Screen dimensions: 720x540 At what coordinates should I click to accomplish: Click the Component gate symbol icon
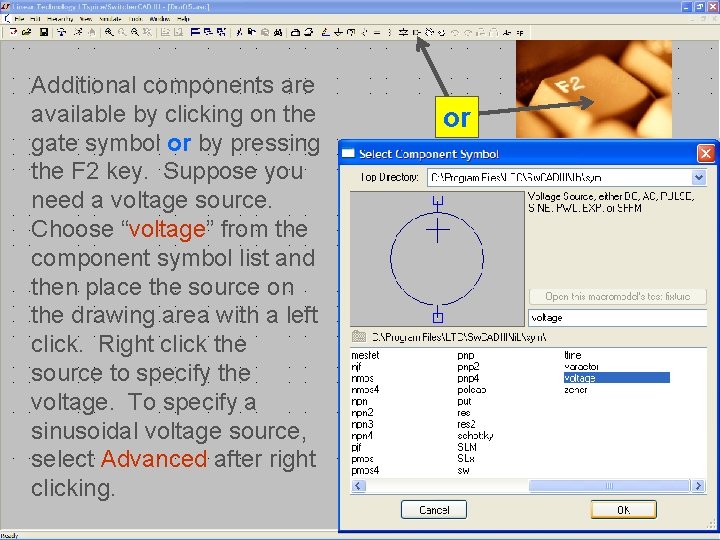coord(416,32)
